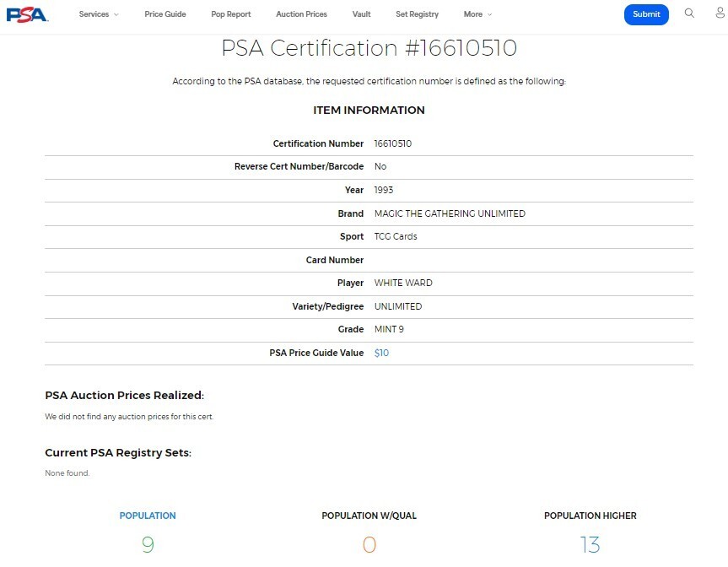Screen dimensions: 728x567
Task: Click the 'According to the PSA database' sentence
Action: [x=369, y=81]
